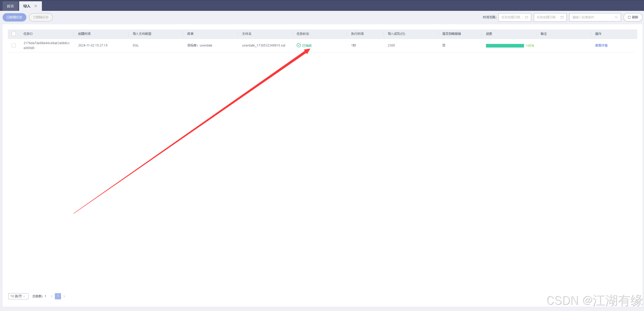Click the New Task (新建任务) button
Screen dimensions: 644x311
(x=14, y=17)
